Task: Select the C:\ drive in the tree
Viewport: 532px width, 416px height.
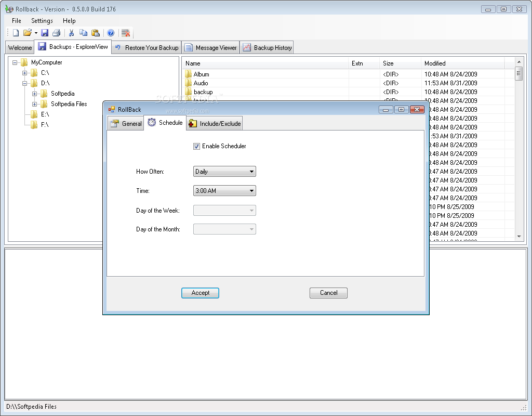Action: (45, 73)
